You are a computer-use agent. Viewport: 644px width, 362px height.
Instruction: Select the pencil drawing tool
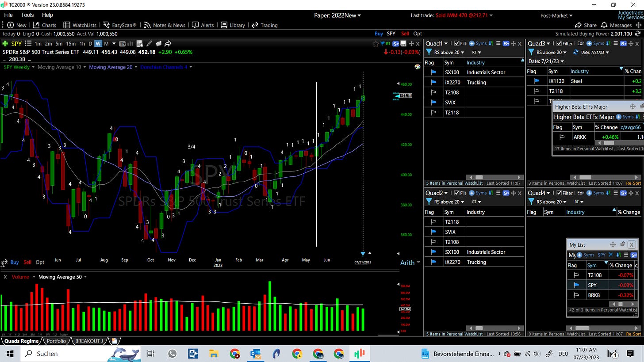coord(149,43)
